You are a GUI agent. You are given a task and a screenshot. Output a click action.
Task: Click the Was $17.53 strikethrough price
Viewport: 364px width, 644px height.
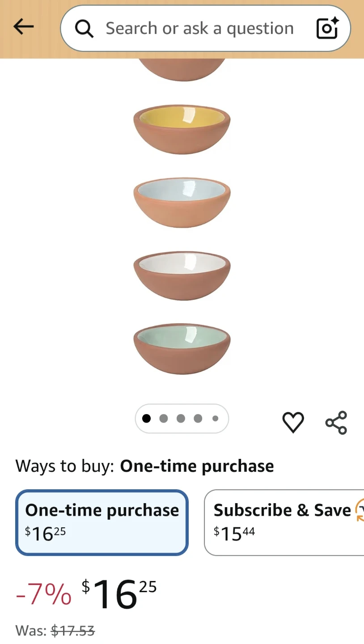[x=55, y=631]
